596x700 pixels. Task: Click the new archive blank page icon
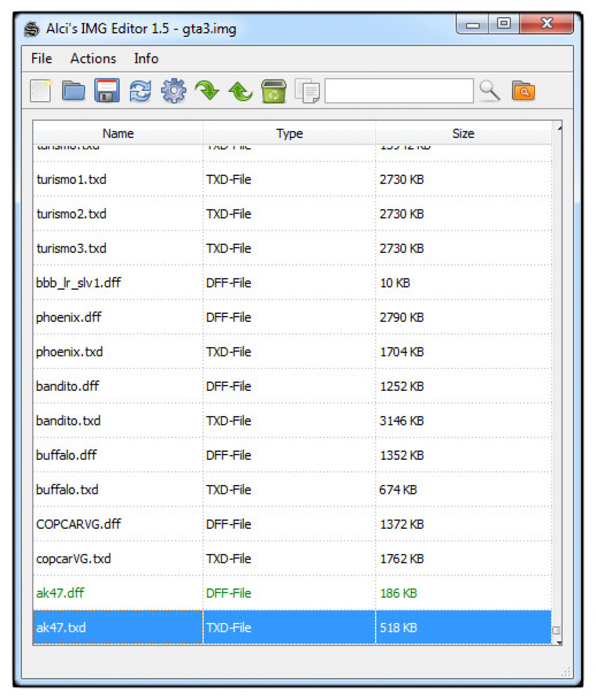[x=40, y=91]
